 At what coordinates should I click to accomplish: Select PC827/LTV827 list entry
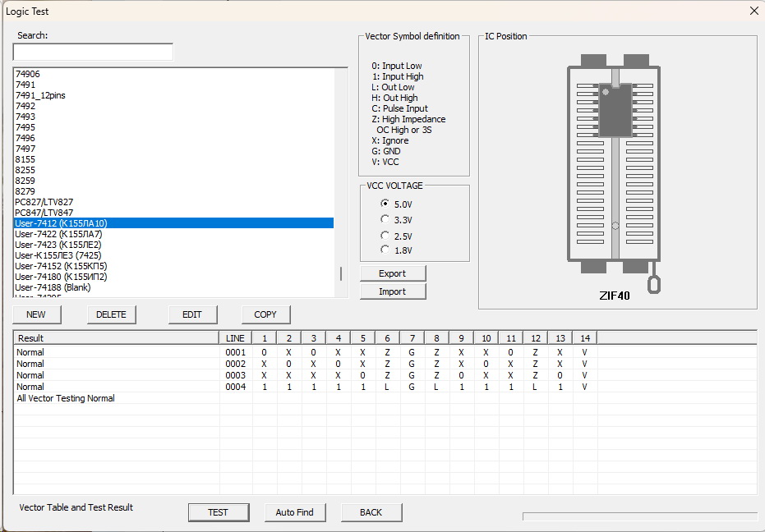[44, 202]
